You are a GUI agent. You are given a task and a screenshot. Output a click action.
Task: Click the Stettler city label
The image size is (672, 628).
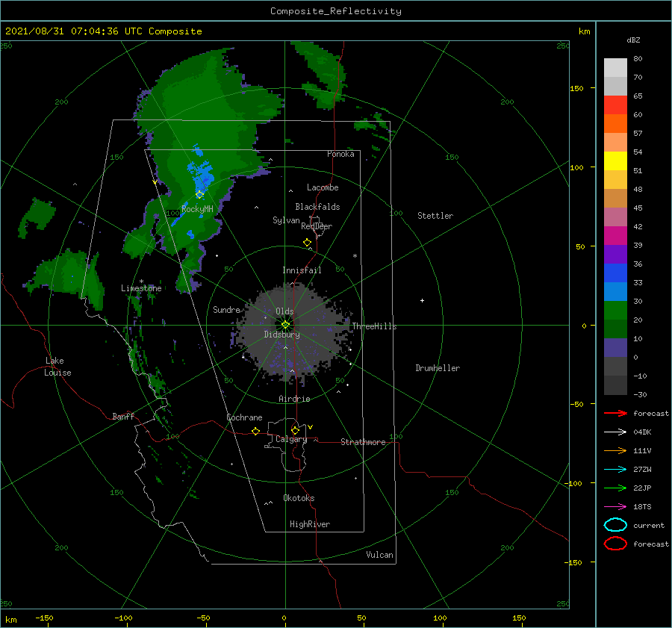coord(435,216)
